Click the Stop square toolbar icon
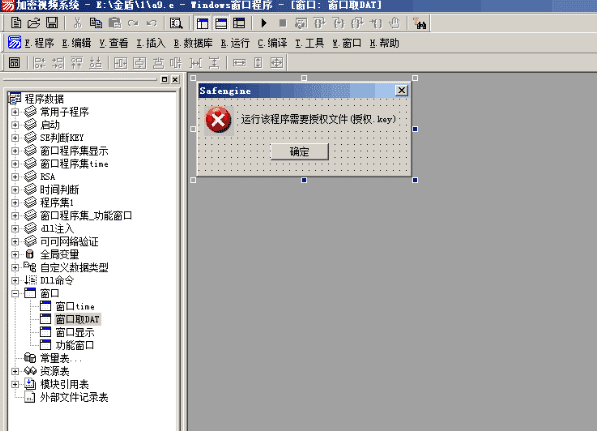 coord(283,23)
